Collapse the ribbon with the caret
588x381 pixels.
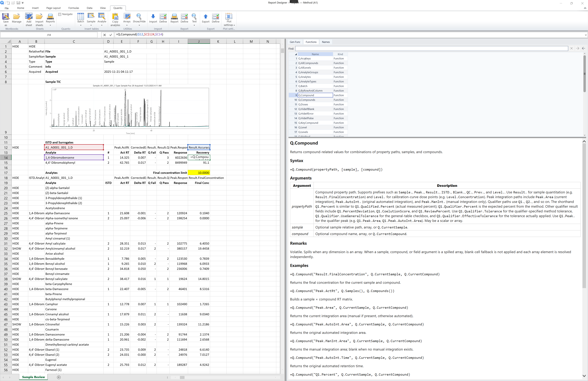coord(585,8)
